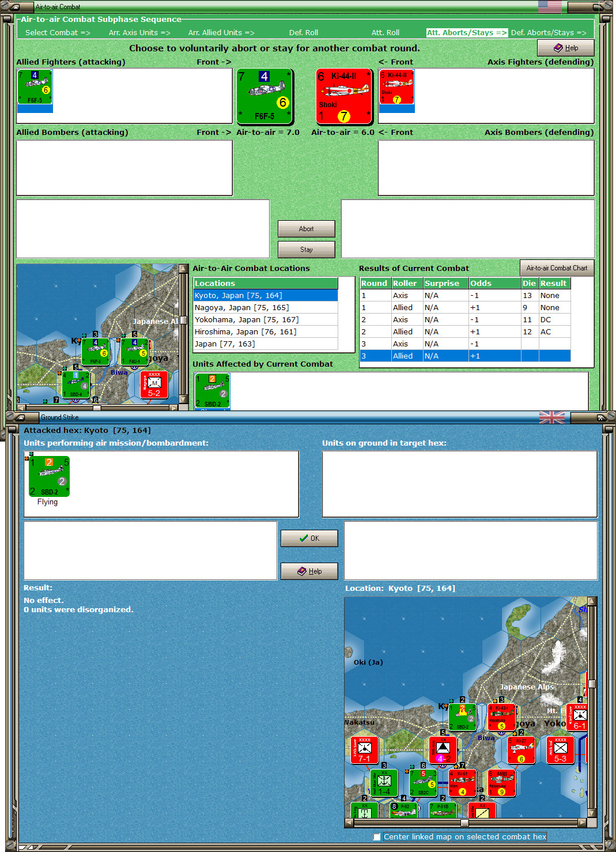616x852 pixels.
Task: Click the horizontal scrollbar thumb on the Ground Strike map
Action: coord(464,823)
